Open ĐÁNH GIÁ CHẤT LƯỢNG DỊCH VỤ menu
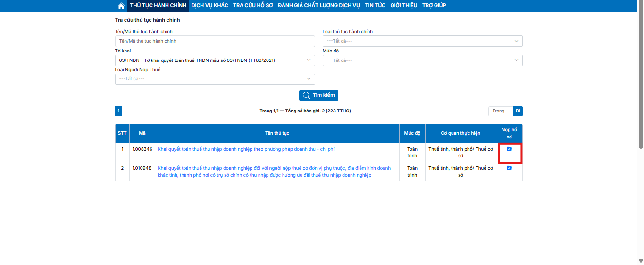Image resolution: width=644 pixels, height=265 pixels. pyautogui.click(x=319, y=6)
